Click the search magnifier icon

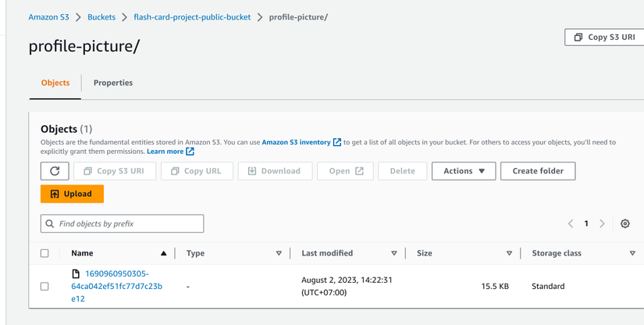50,223
